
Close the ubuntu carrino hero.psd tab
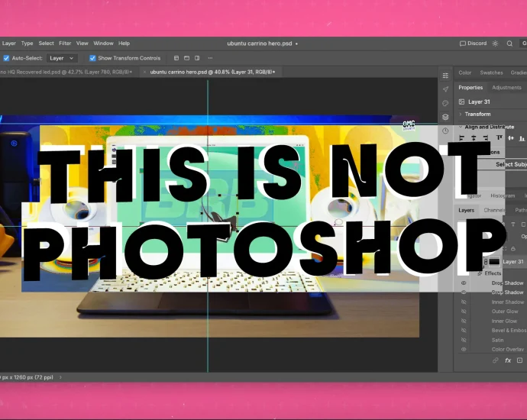pos(144,72)
